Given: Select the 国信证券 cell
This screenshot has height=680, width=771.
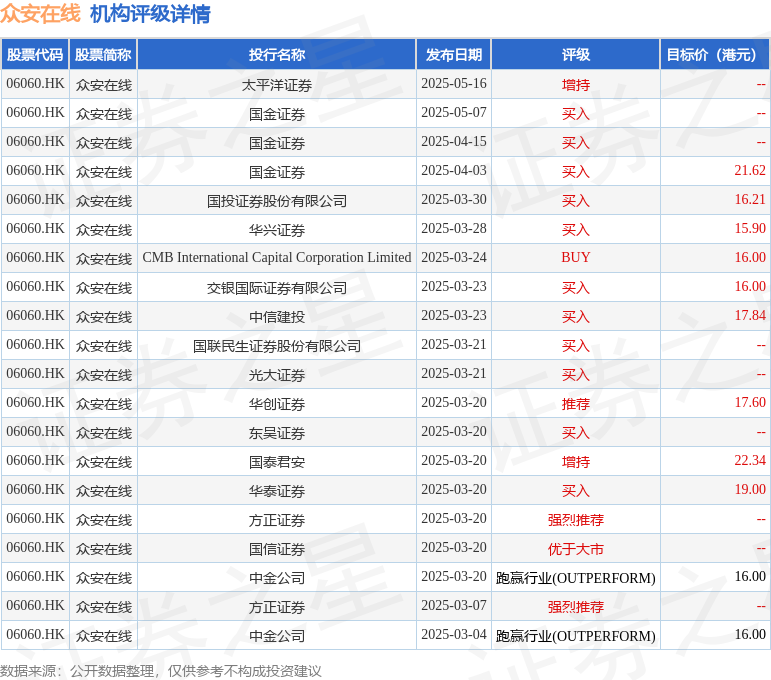Looking at the screenshot, I should (277, 549).
